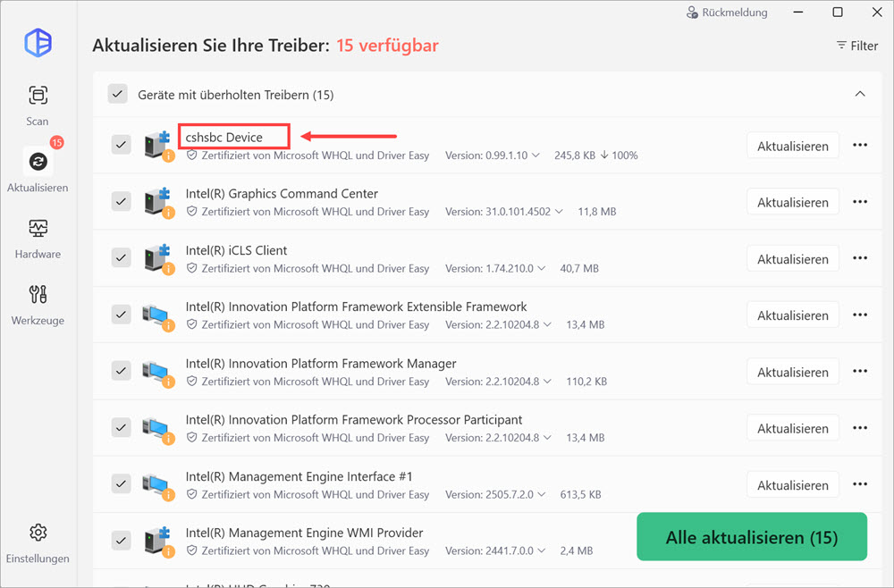Uncheck Management Engine WMI Provider checkbox
Screen dimensions: 894x588
tap(121, 540)
